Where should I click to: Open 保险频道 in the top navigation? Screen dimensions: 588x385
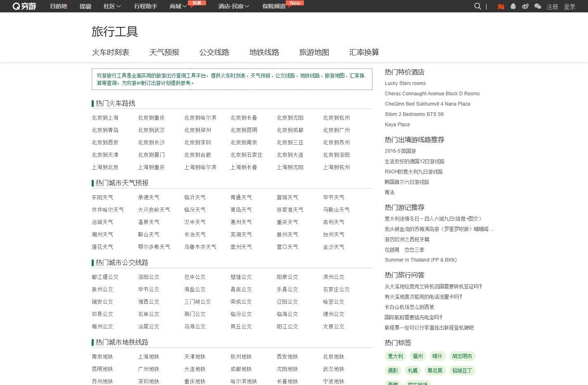274,6
